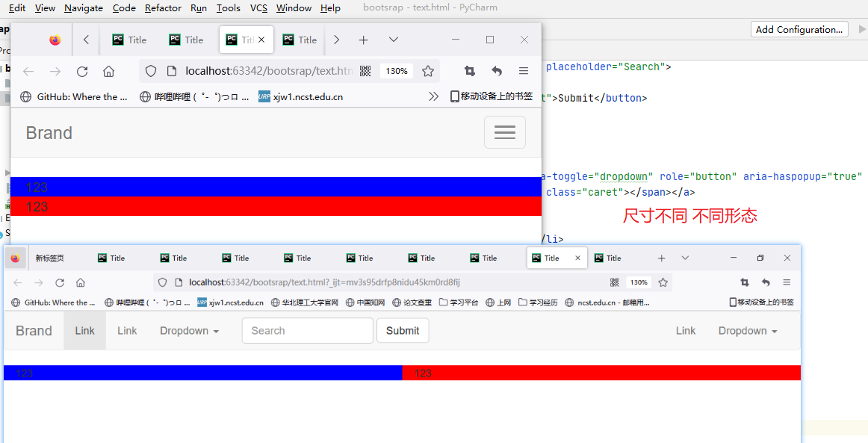
Task: Click the upper browser address bar URL
Action: [x=269, y=71]
